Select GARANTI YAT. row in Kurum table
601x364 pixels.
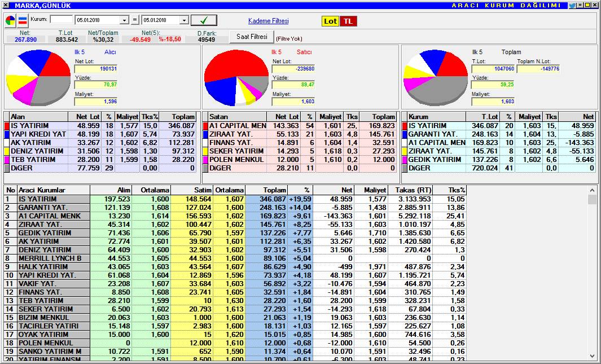click(499, 134)
